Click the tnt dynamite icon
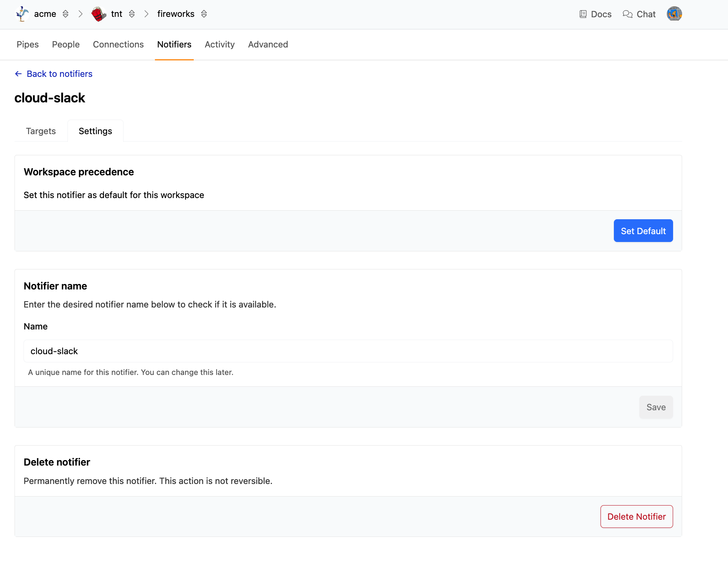728x564 pixels. [x=99, y=14]
